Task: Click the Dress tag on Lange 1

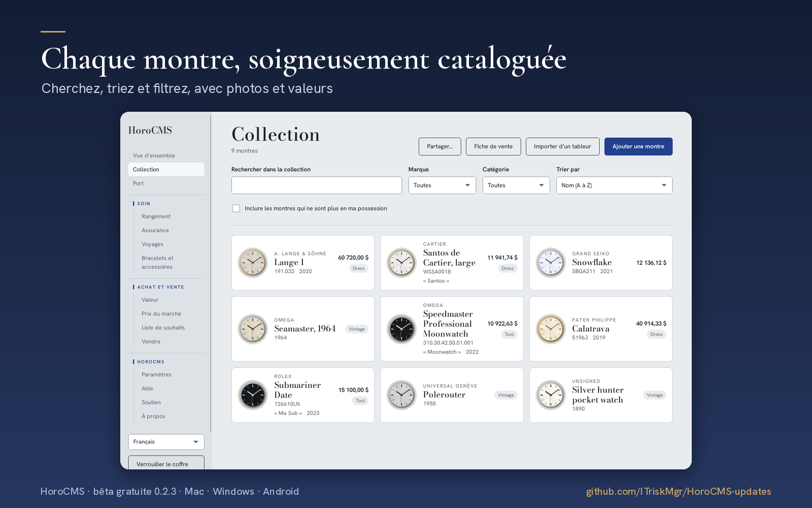Action: point(358,268)
